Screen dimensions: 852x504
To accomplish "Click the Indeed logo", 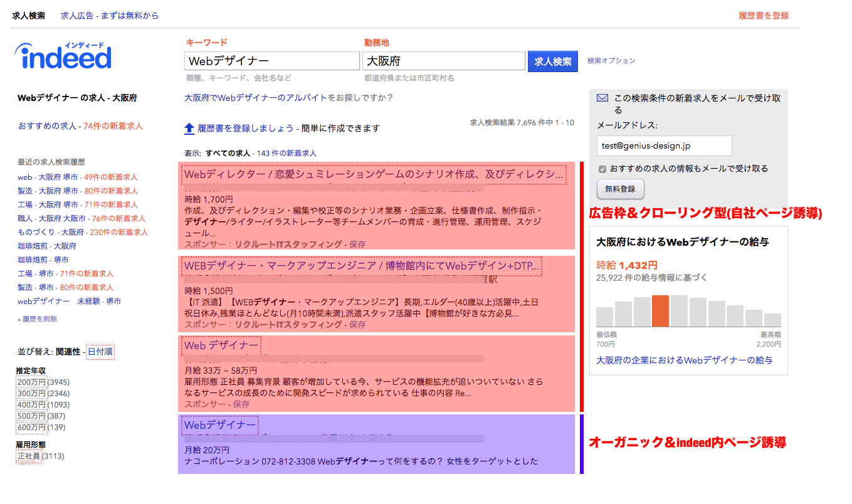I will pyautogui.click(x=63, y=55).
